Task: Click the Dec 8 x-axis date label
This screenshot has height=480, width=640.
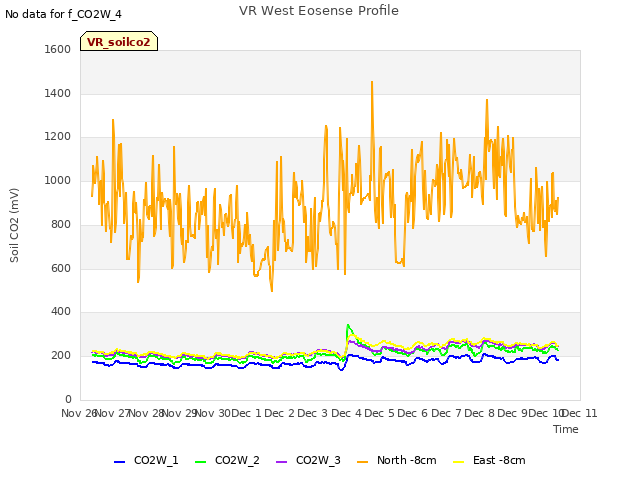Action: pos(480,413)
